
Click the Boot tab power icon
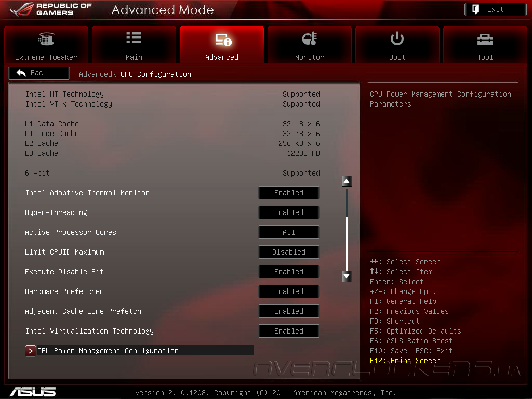(x=397, y=38)
